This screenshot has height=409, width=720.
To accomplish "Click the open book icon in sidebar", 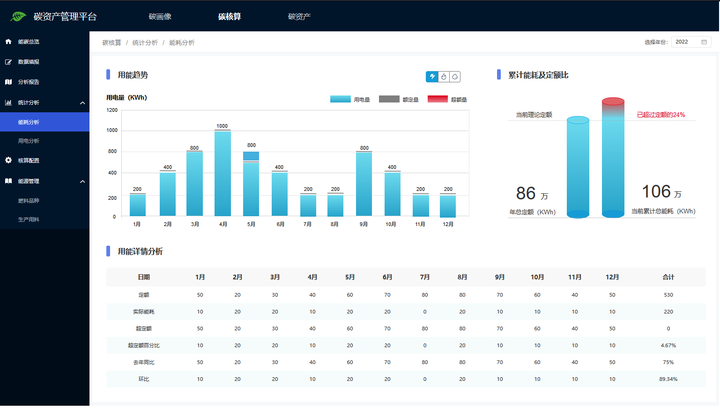I will click(x=8, y=181).
